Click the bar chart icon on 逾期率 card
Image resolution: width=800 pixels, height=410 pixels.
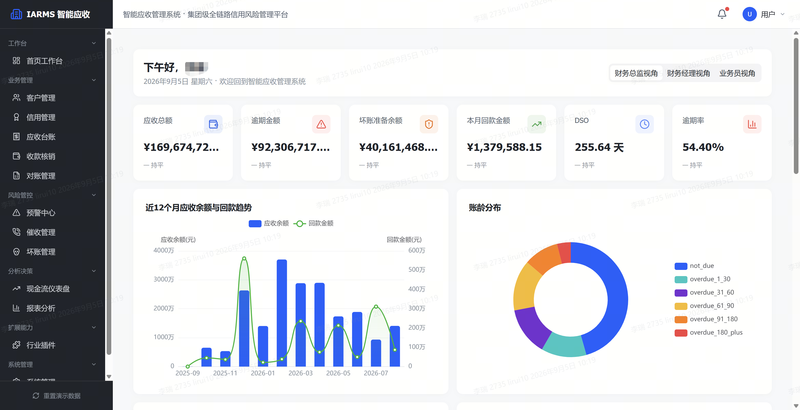click(752, 124)
